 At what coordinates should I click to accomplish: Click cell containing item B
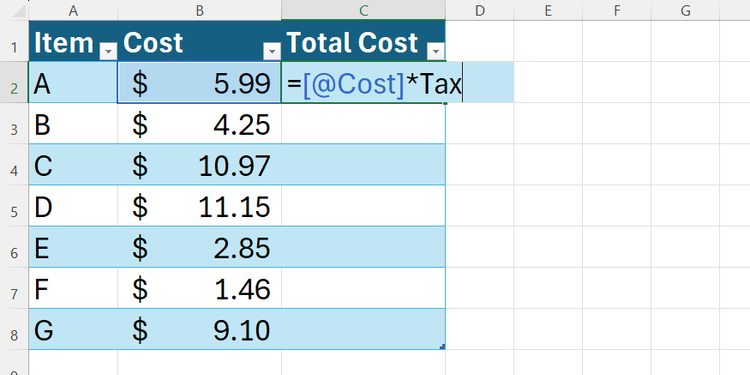point(73,123)
